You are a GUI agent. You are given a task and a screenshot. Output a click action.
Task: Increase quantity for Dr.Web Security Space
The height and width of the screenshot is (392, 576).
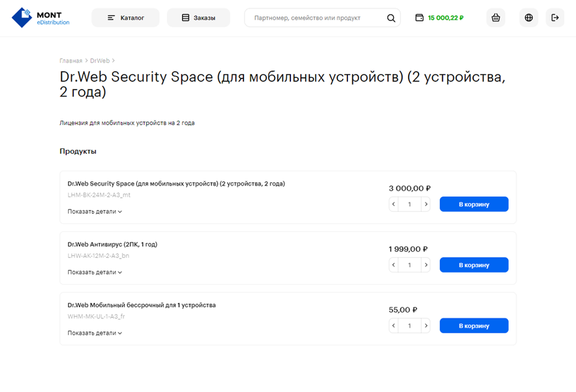point(425,204)
